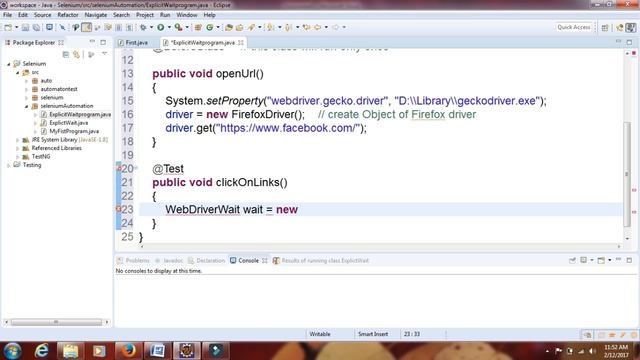Click the New Java Class green icon
The image size is (640, 360).
coord(210,27)
